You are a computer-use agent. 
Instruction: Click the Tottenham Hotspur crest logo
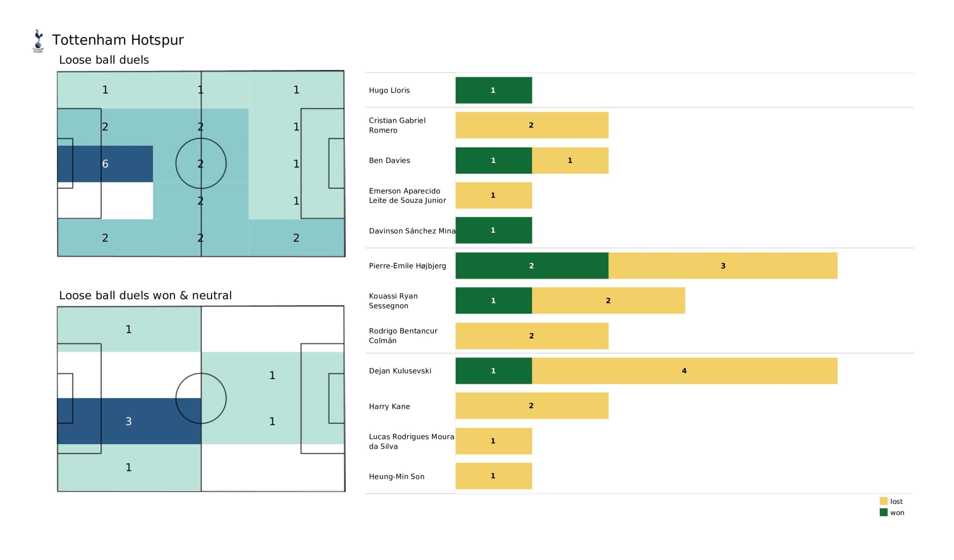pos(38,41)
